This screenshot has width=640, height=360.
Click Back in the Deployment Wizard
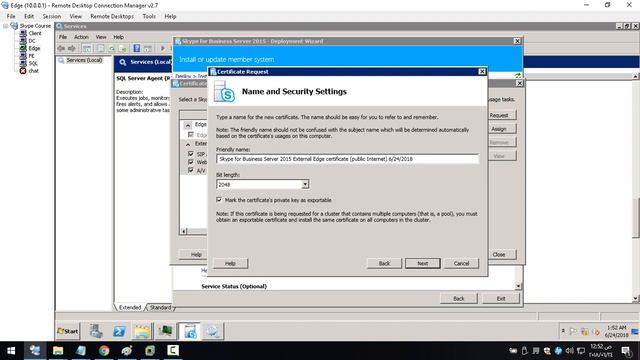click(458, 298)
